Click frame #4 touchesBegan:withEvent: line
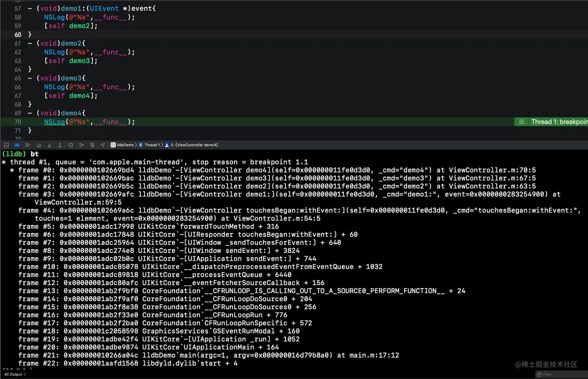 [x=299, y=214]
